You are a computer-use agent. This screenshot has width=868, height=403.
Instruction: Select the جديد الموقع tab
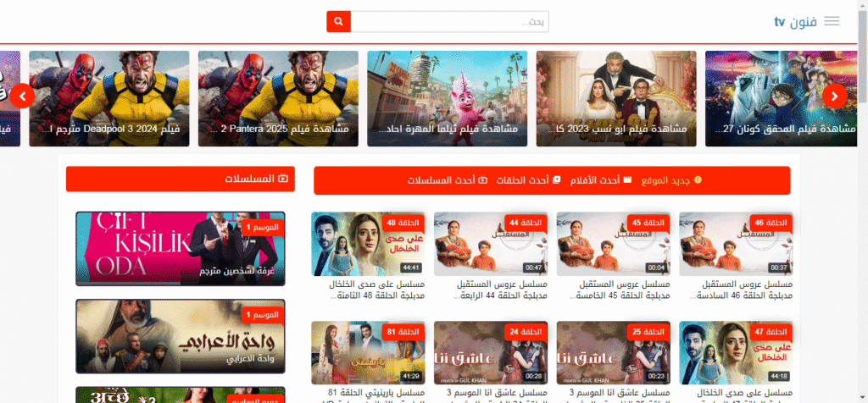pos(671,180)
